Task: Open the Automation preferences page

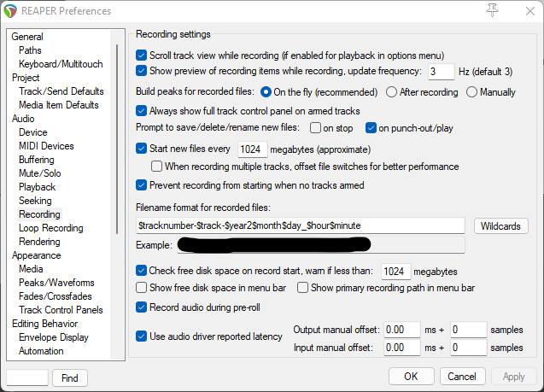Action: [41, 351]
